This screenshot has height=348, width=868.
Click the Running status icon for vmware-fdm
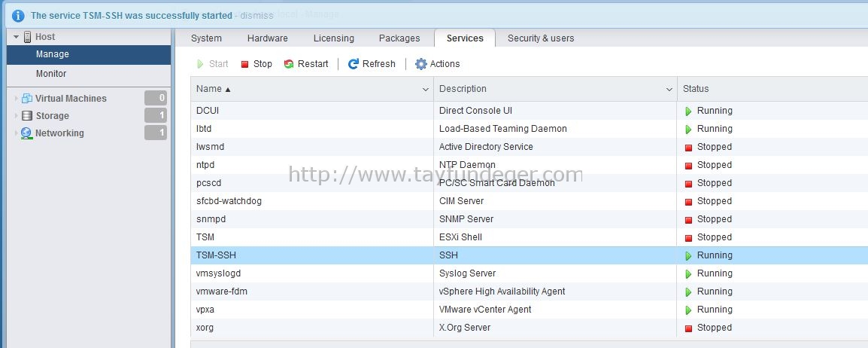[689, 292]
